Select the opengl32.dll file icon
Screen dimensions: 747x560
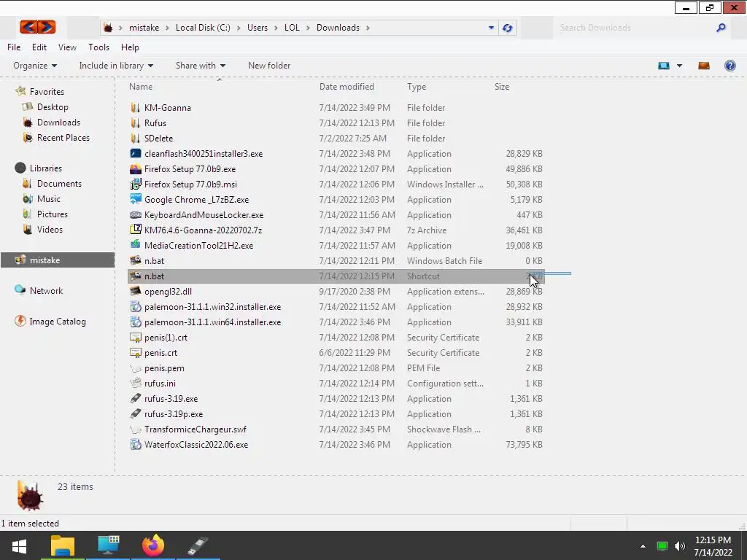tap(136, 291)
